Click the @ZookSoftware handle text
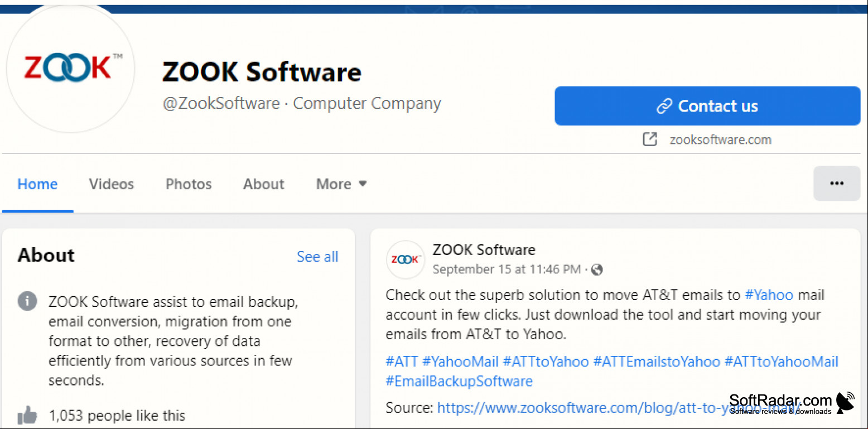The image size is (868, 429). 221,103
